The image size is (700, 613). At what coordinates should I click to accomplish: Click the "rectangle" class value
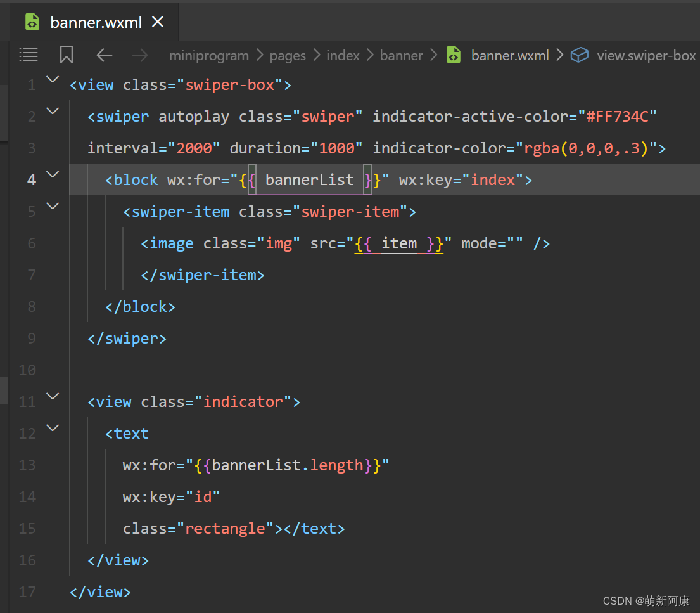click(225, 529)
